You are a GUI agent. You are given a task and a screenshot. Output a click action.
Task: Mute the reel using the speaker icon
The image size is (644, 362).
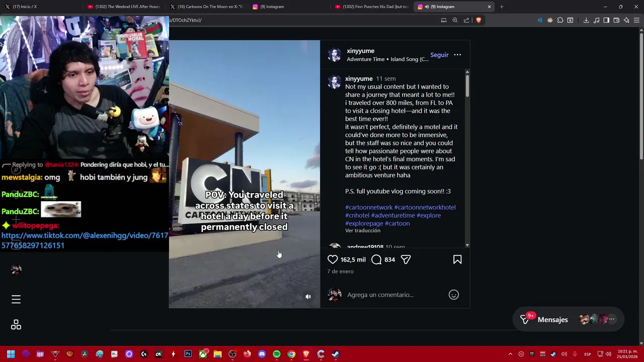click(308, 297)
